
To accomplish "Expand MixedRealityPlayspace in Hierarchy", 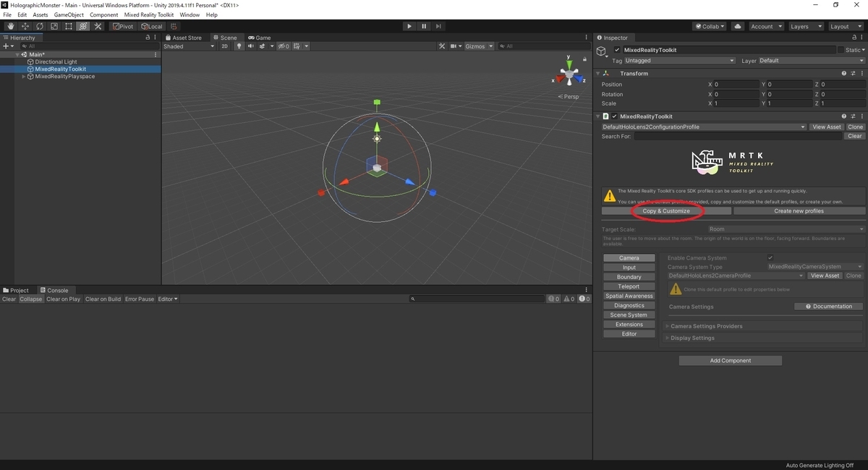I will (x=24, y=77).
